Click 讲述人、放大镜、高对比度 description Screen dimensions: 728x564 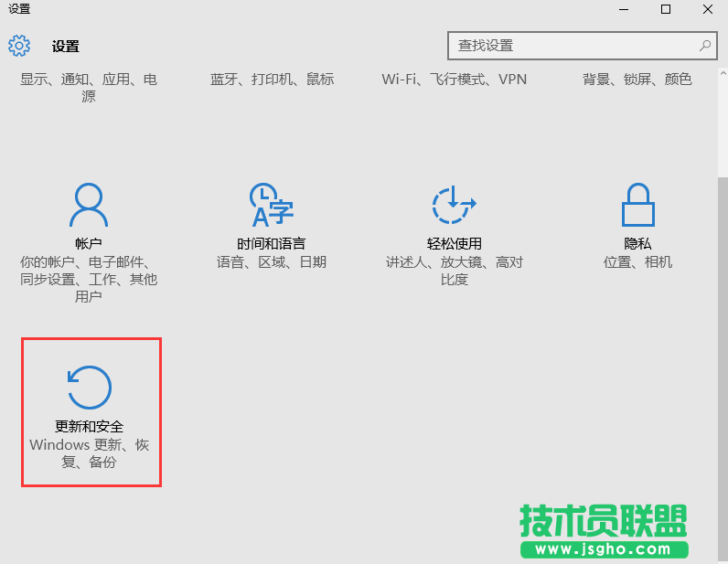(x=454, y=271)
